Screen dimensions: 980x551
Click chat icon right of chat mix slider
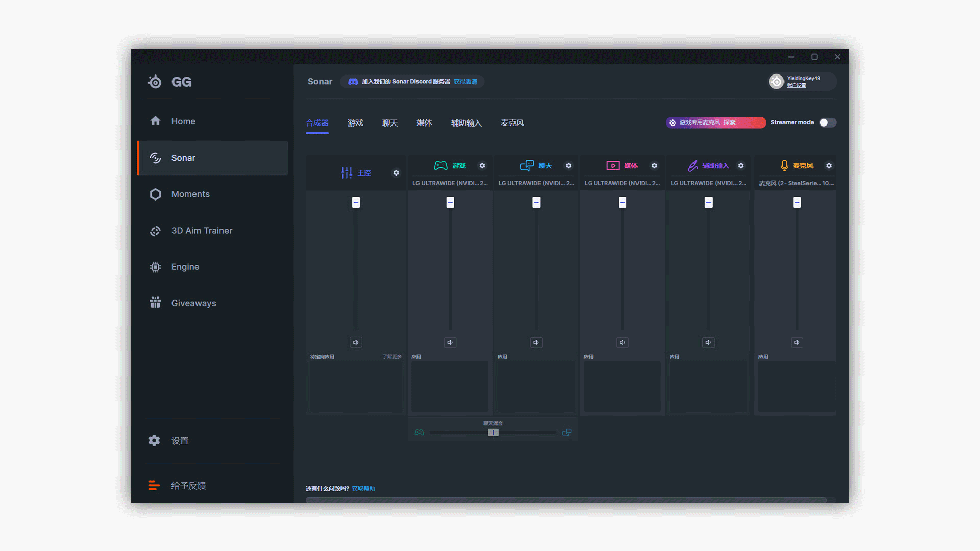[x=567, y=432]
